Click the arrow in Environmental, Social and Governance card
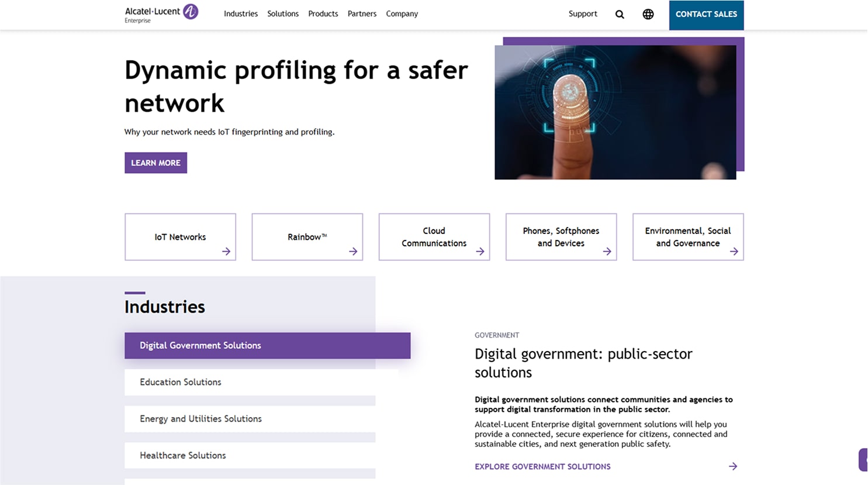Image resolution: width=868 pixels, height=485 pixels. 734,252
